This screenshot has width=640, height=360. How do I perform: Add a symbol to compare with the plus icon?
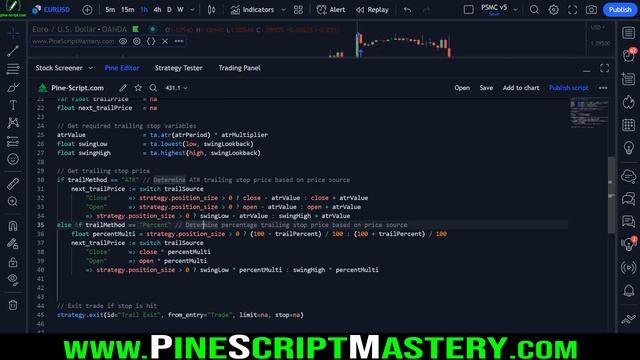click(87, 10)
